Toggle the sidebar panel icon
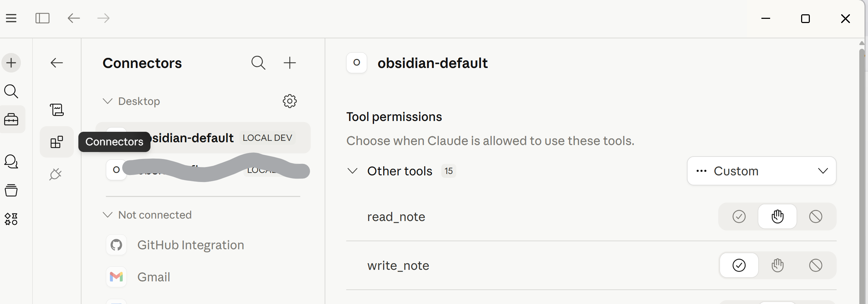 pos(42,18)
